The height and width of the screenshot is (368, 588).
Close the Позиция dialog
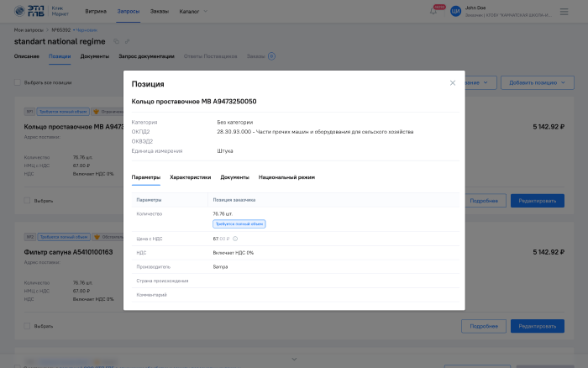point(453,83)
